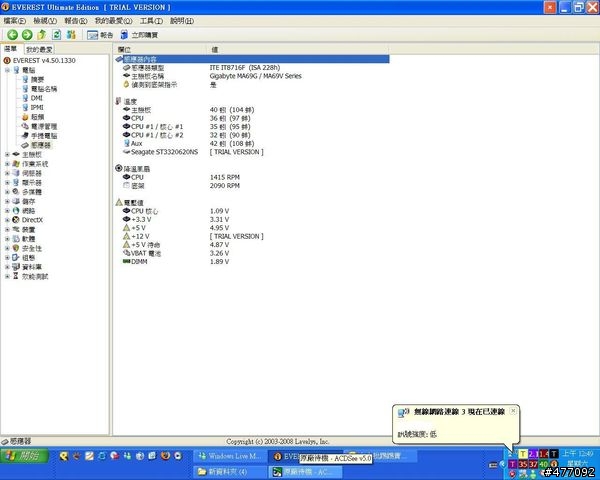
Task: Expand the 作業系統 operating system node
Action: click(7, 164)
